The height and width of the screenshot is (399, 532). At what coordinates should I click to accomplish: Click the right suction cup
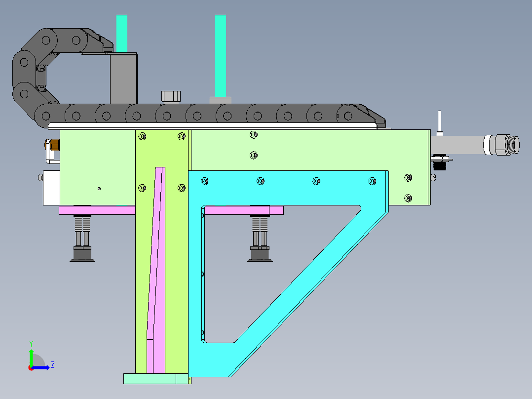260,255
